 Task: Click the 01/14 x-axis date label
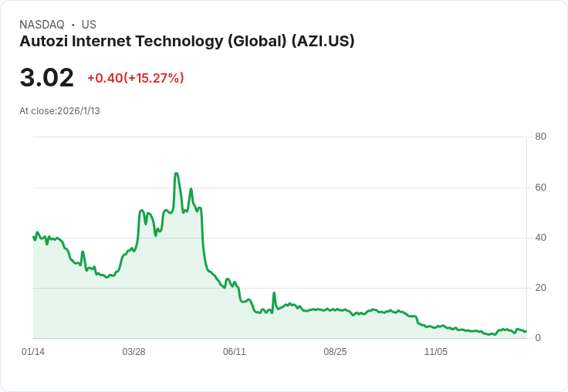(33, 352)
